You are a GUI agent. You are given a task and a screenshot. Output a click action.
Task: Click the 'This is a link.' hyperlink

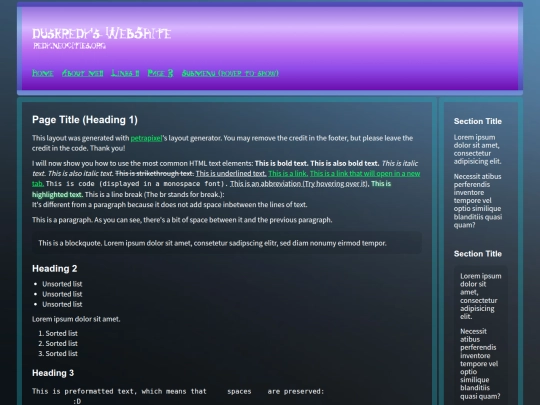[x=288, y=174]
